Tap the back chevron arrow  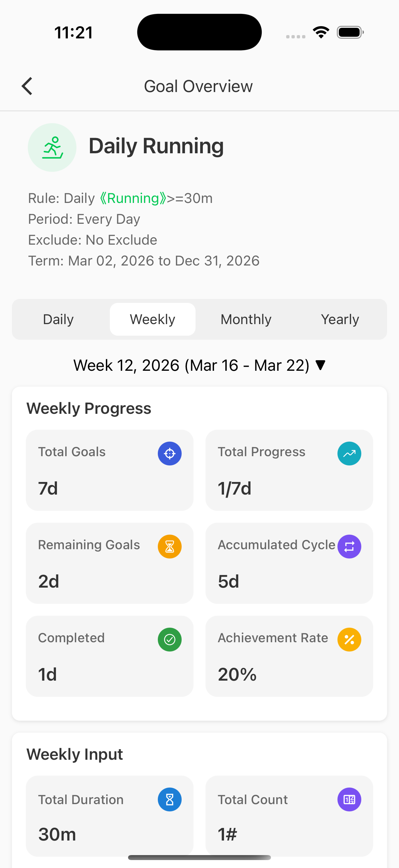[x=27, y=86]
